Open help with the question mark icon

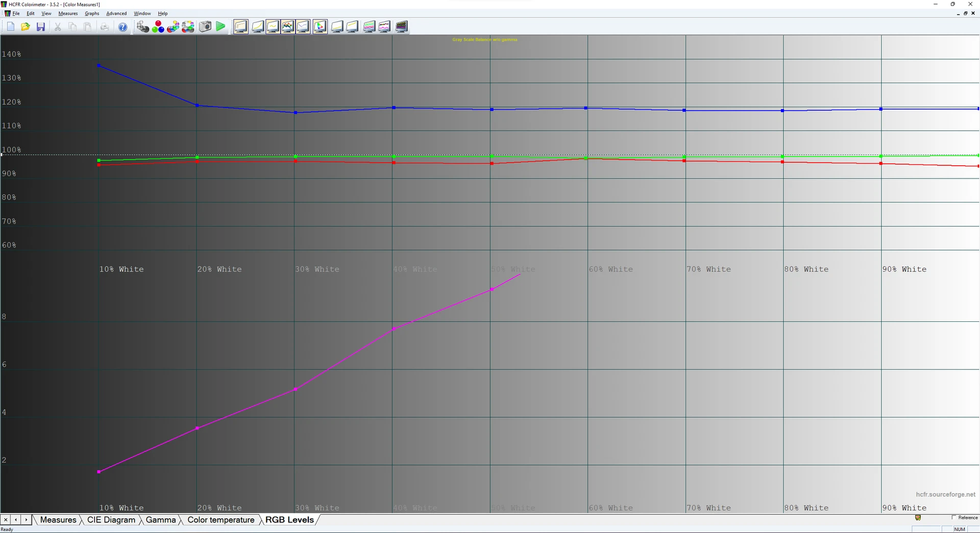coord(122,27)
